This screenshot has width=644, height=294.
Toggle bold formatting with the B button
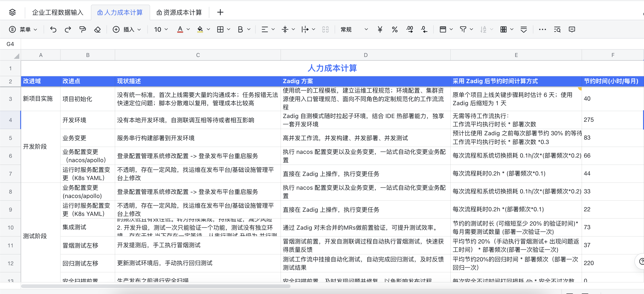click(x=240, y=30)
